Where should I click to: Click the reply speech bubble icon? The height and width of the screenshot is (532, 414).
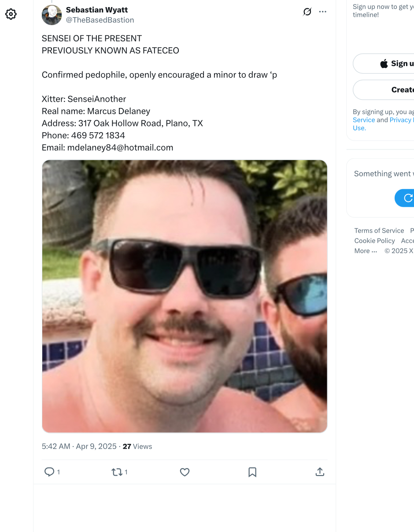(49, 472)
